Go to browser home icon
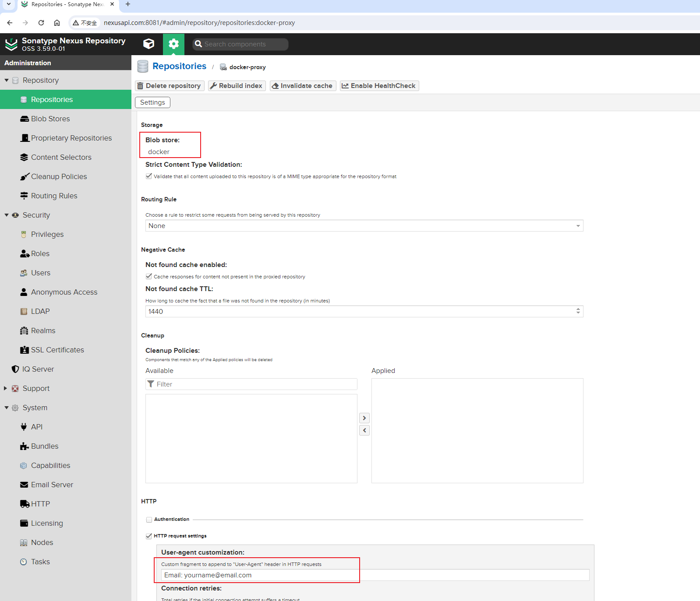This screenshot has height=601, width=700. [57, 23]
